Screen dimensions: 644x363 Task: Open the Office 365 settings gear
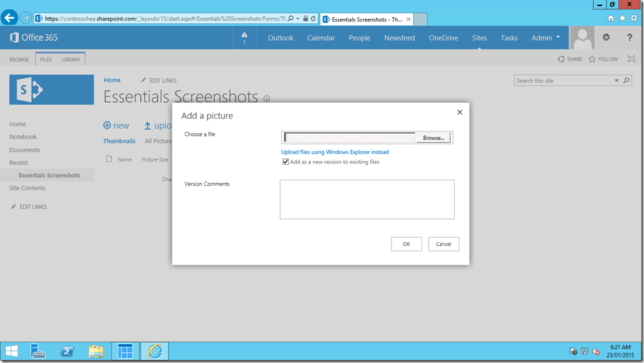(x=605, y=38)
